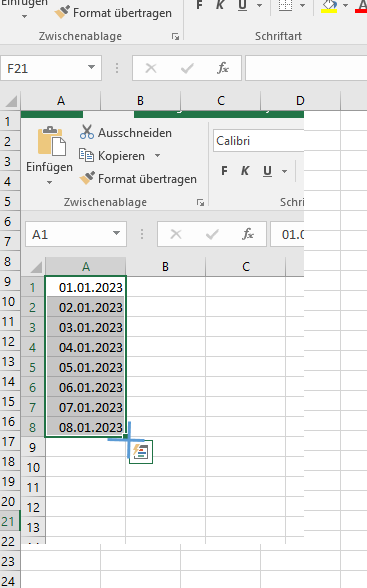Select the worksheet row 23 header
Image resolution: width=367 pixels, height=588 pixels.
tap(9, 561)
